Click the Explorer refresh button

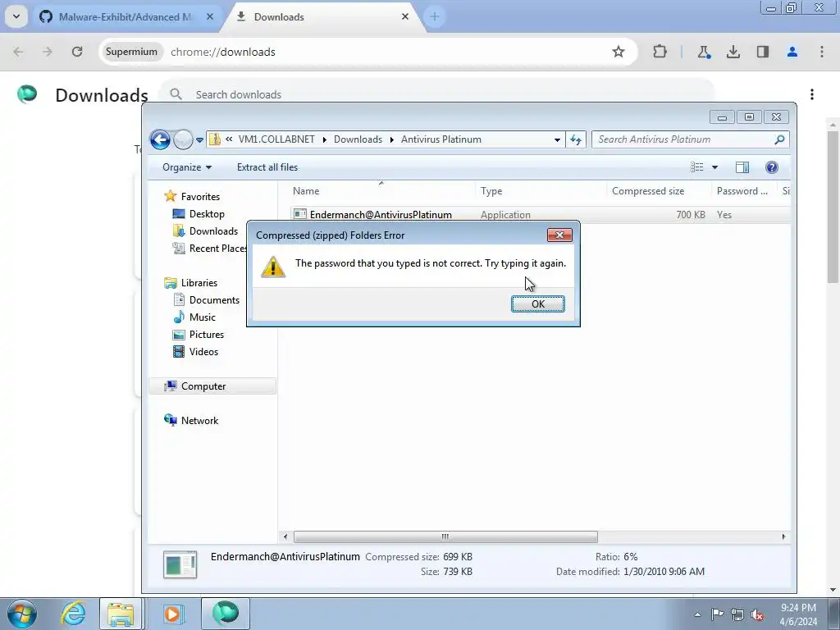576,139
